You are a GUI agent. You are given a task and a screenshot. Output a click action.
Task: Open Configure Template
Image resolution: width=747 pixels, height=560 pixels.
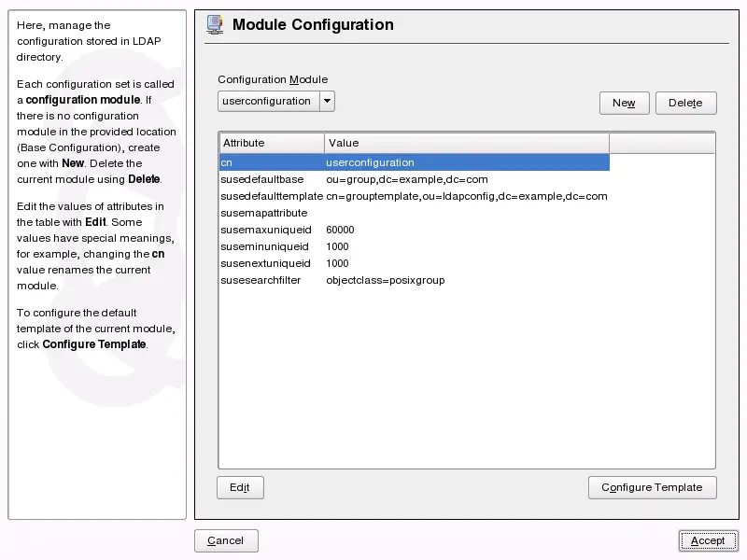(652, 487)
